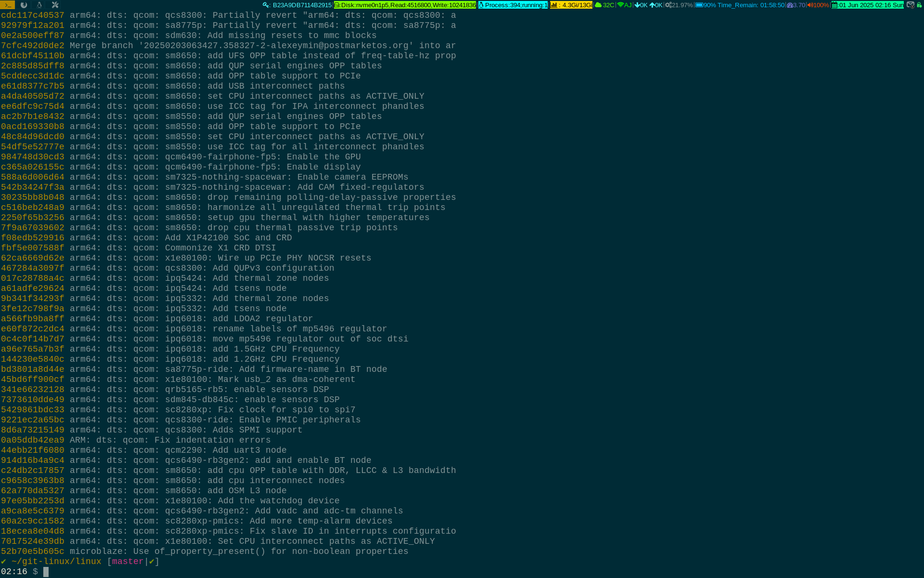Click commit hash a566fb9ba8ff
This screenshot has height=578, width=924.
tap(32, 319)
